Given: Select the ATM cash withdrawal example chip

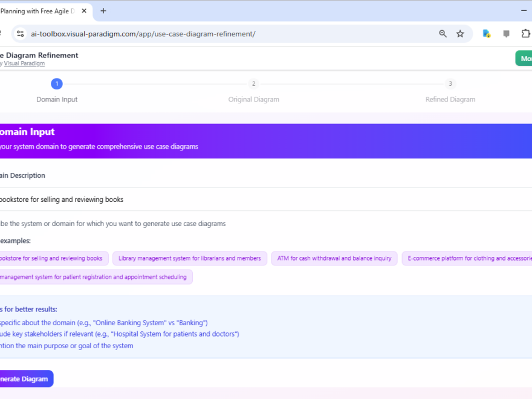Looking at the screenshot, I should [334, 258].
